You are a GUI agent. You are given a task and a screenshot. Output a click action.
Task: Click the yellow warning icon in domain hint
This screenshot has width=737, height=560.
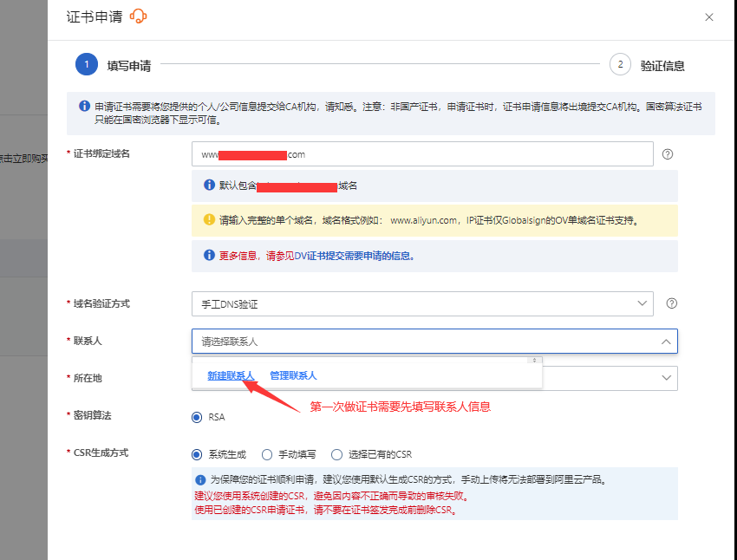point(209,220)
